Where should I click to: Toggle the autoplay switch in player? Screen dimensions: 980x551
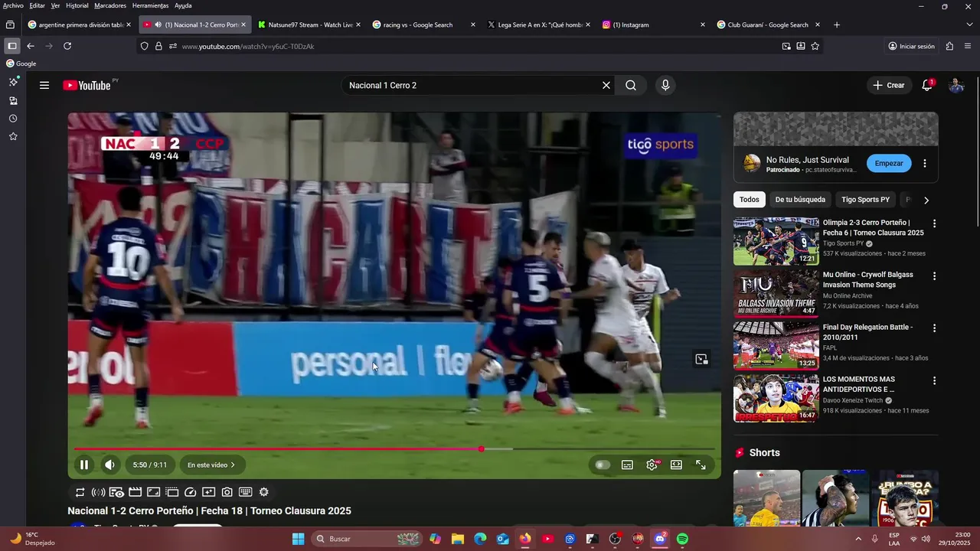click(603, 465)
